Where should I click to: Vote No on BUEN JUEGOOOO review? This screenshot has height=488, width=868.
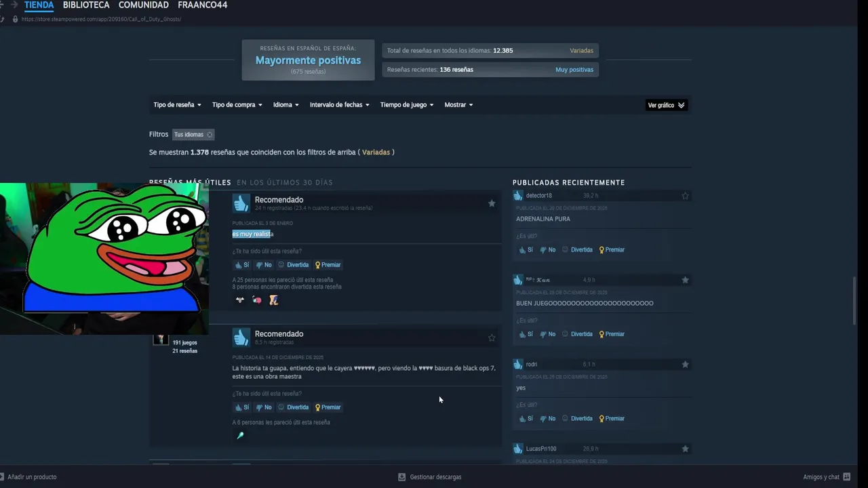(547, 334)
